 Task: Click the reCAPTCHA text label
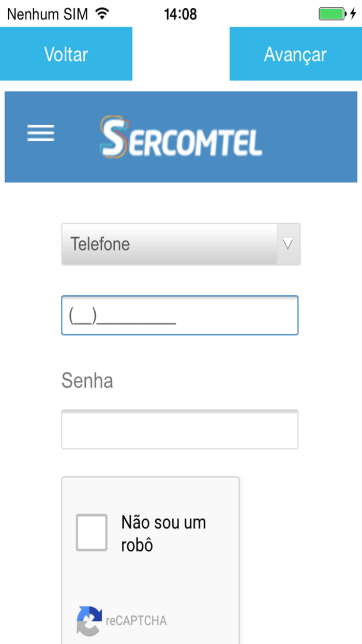[137, 621]
